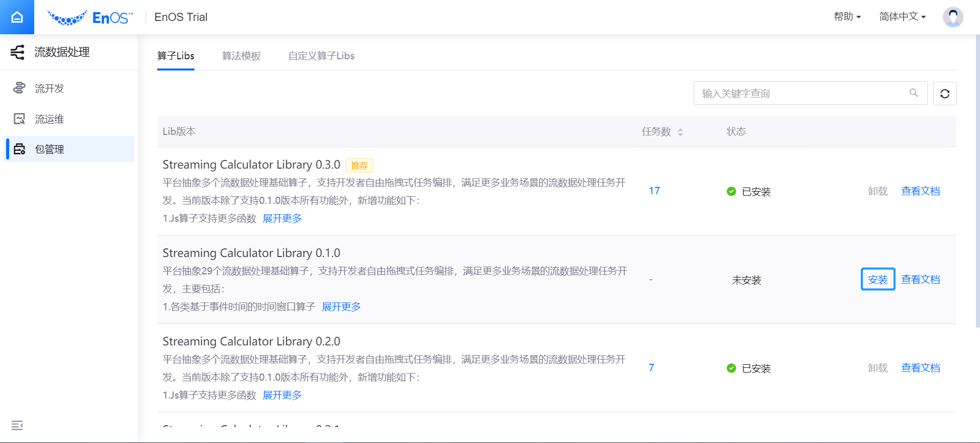Install Streaming Calculator Library 0.1.0
The image size is (980, 443).
click(x=877, y=279)
